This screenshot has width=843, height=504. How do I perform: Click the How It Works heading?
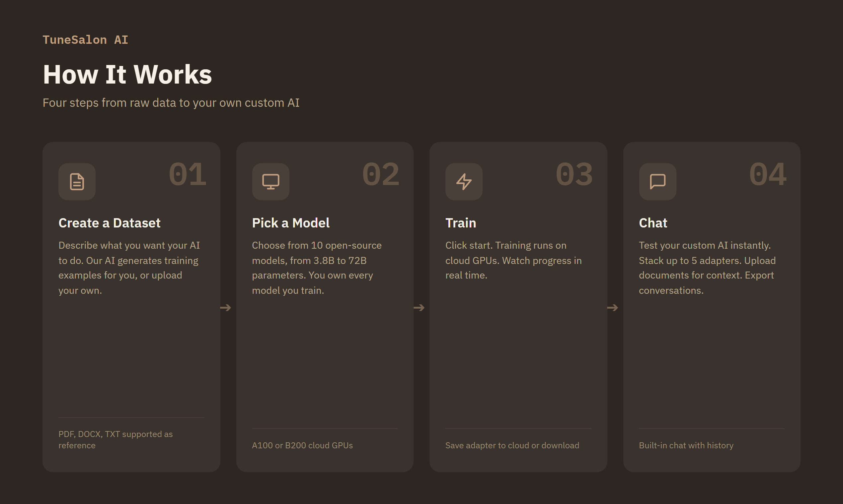point(127,74)
